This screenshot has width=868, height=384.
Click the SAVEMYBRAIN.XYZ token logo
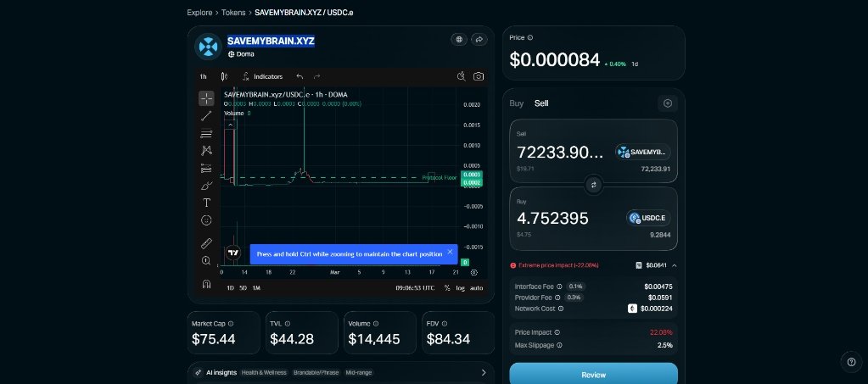[x=208, y=47]
